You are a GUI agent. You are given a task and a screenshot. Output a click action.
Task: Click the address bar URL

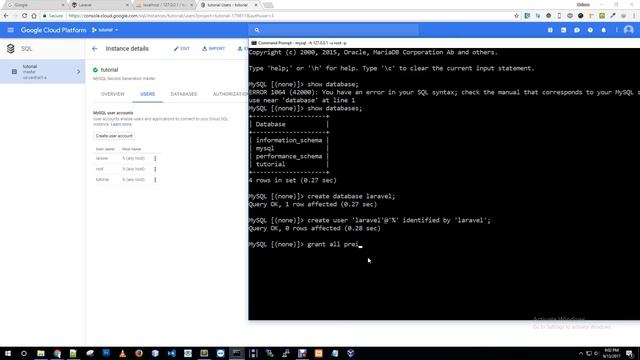click(x=171, y=16)
